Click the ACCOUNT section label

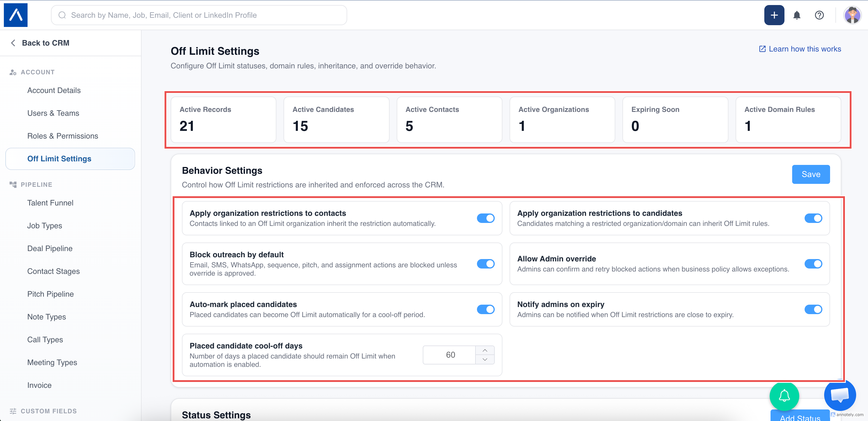38,72
